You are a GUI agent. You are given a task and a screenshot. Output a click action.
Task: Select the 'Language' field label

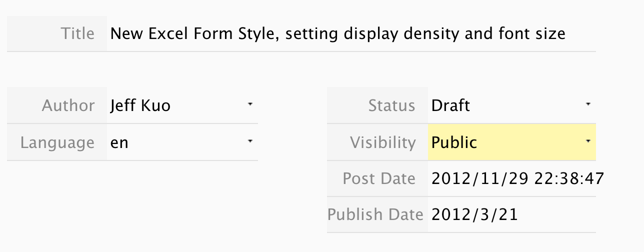57,142
